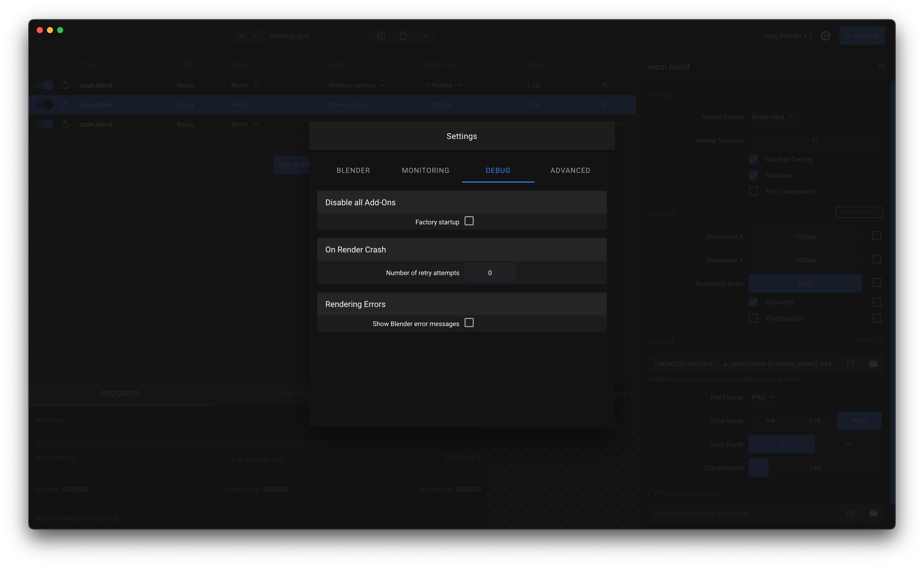Image resolution: width=924 pixels, height=567 pixels.
Task: Click the new file icon in the top bar
Action: coord(403,36)
